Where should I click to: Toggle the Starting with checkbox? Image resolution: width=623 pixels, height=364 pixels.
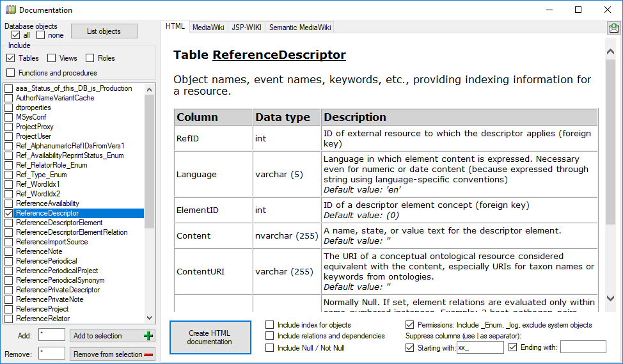click(x=409, y=348)
